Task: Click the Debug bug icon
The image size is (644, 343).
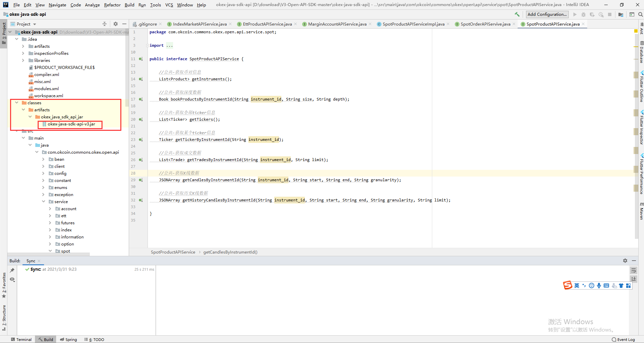Action: pos(583,14)
